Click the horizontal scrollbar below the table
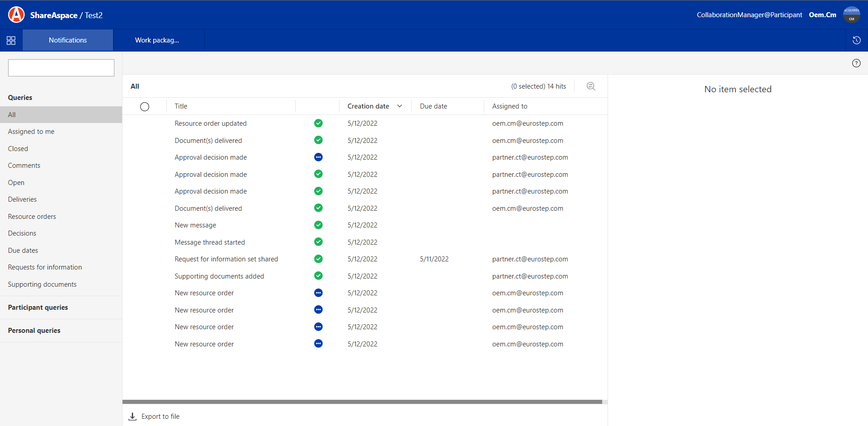Viewport: 868px width, 426px height. 362,402
